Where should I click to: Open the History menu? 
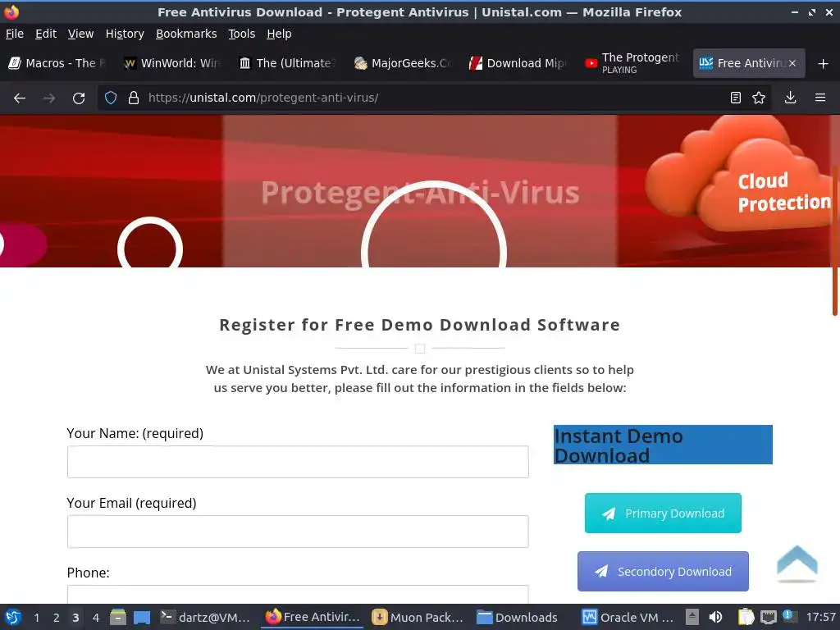coord(125,34)
